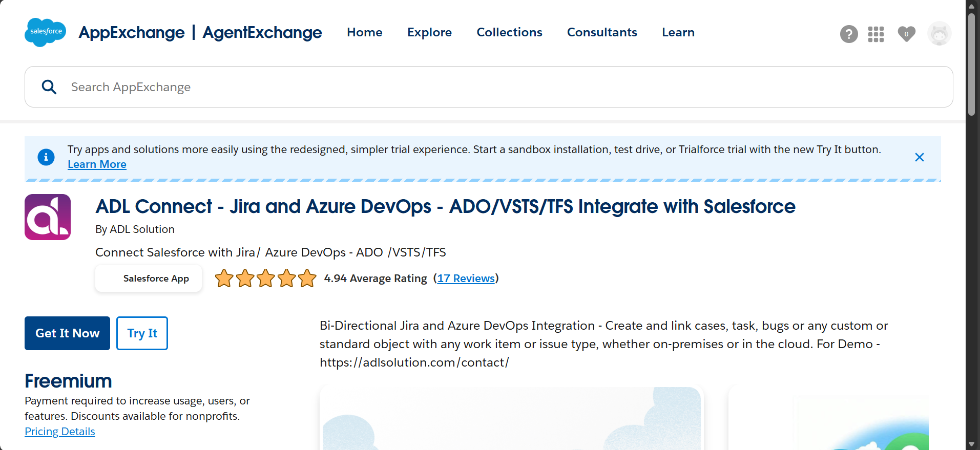Open the Collections menu
Viewport: 980px width, 450px height.
click(x=509, y=32)
